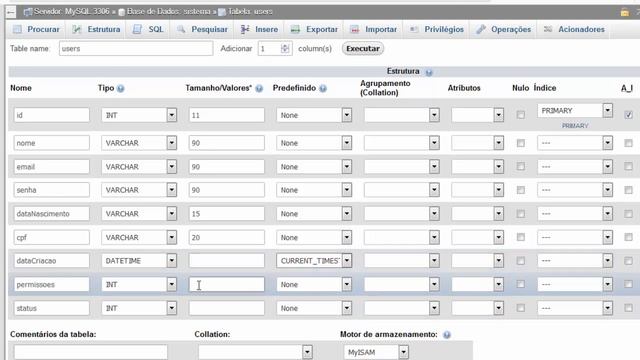Click the Procurar table icon
The width and height of the screenshot is (640, 360).
tap(17, 29)
